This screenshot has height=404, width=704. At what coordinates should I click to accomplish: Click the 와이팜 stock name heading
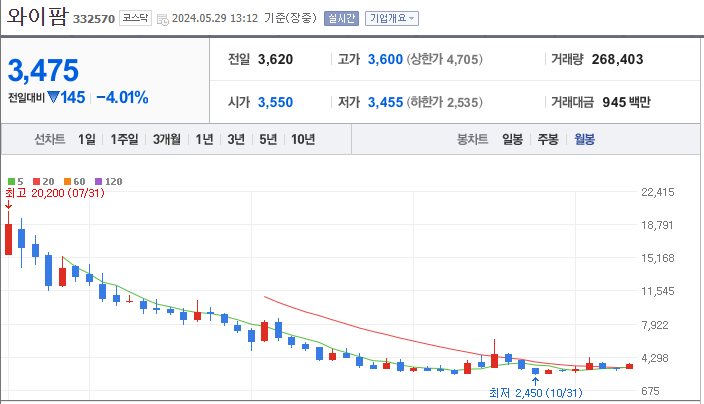point(37,16)
